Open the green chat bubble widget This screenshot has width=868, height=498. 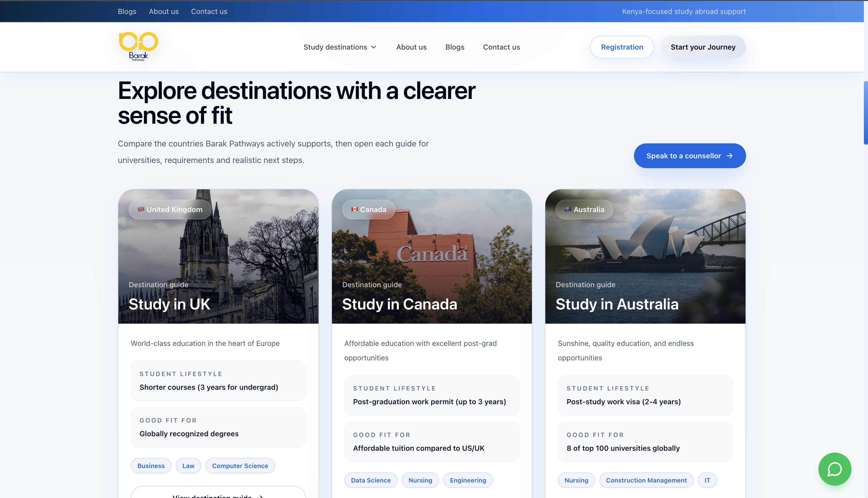click(834, 469)
